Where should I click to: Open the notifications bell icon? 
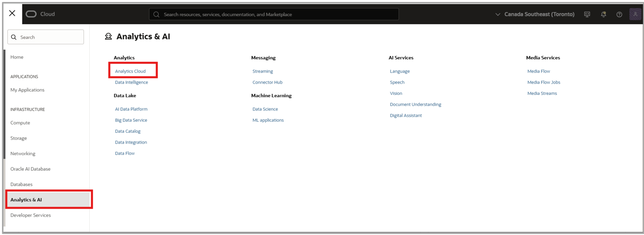604,15
